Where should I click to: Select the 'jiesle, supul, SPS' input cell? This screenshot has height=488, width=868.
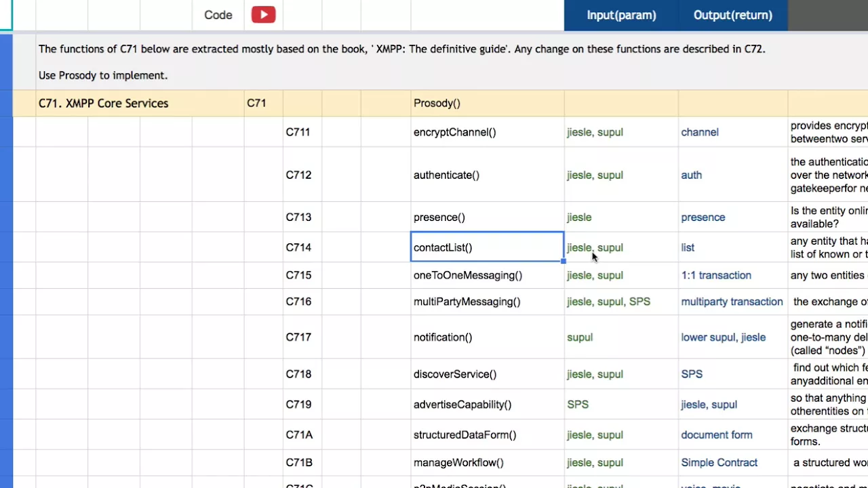pos(621,302)
